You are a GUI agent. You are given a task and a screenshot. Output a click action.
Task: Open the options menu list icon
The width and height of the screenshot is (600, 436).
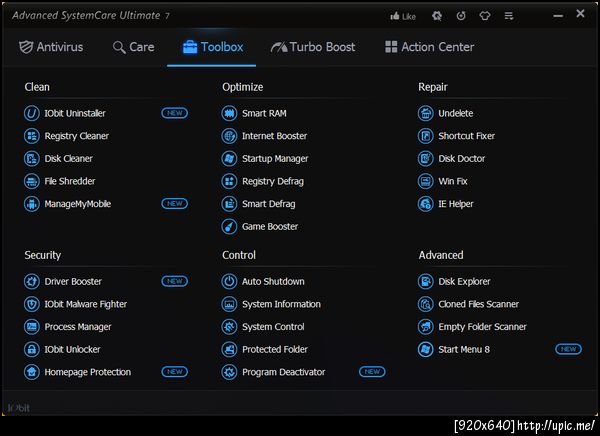click(x=509, y=16)
